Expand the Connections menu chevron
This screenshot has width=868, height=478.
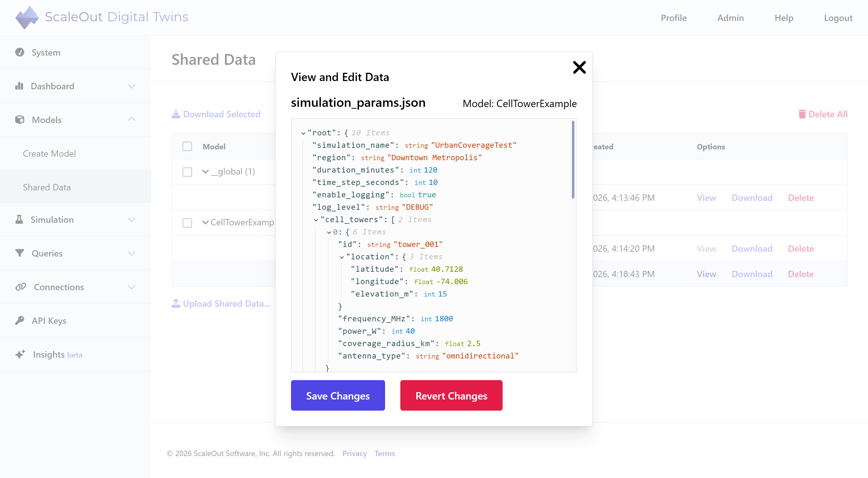point(132,287)
